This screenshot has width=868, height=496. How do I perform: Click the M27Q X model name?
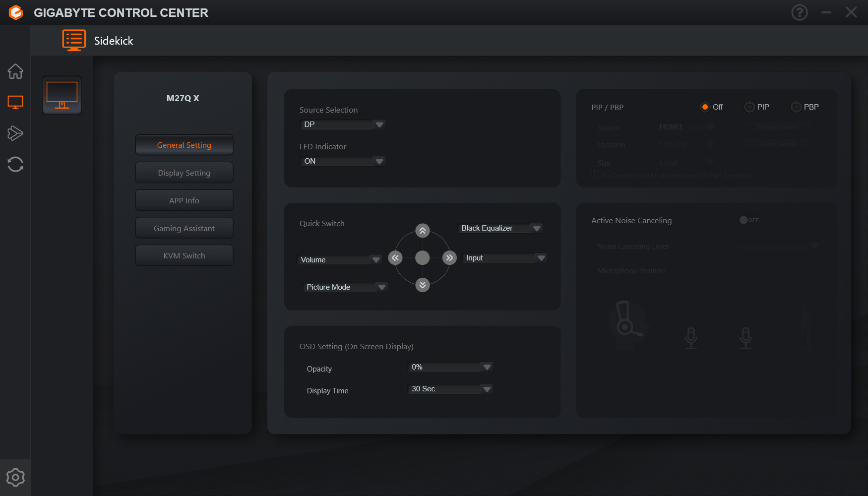183,98
